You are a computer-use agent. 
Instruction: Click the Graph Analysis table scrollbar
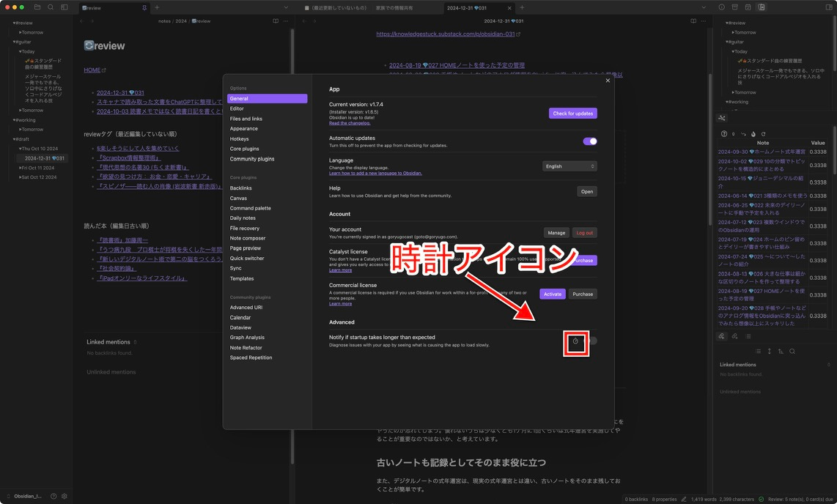point(834,149)
